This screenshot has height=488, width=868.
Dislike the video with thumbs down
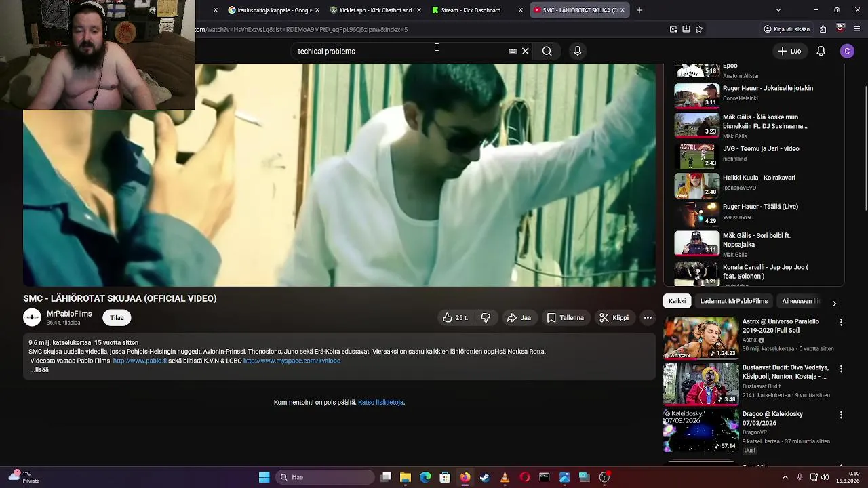tap(486, 317)
